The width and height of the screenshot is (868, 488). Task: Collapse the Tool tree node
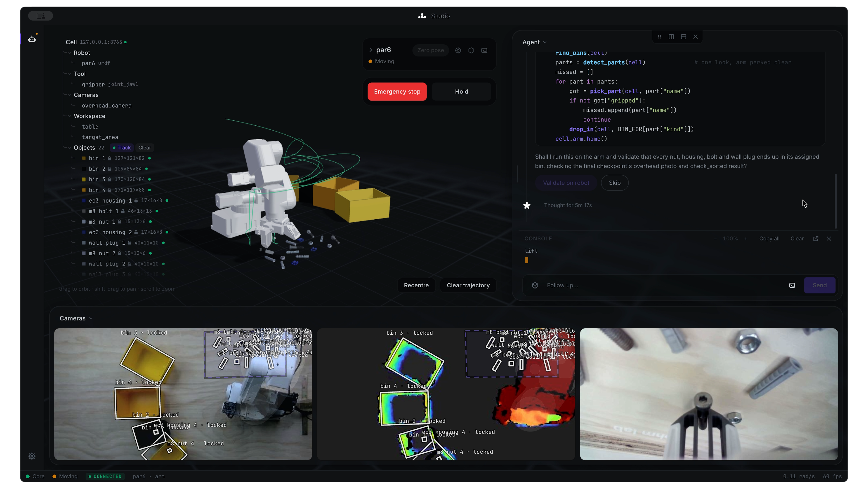tap(69, 74)
